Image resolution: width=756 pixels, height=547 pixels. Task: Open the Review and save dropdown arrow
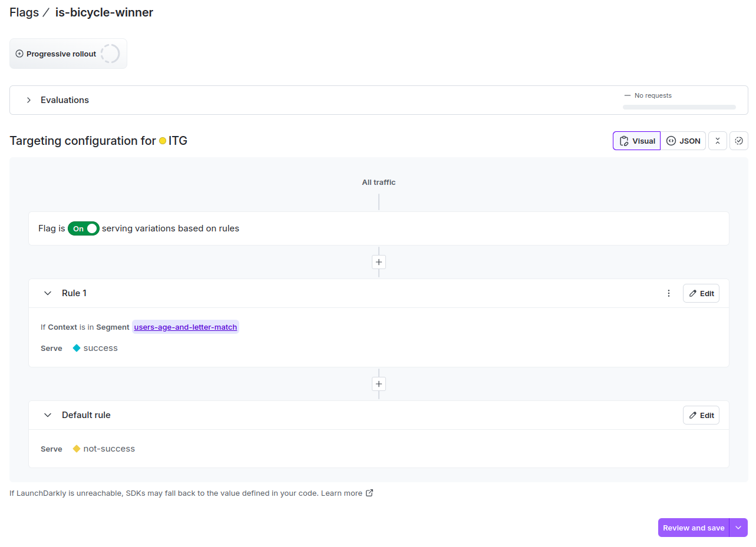738,528
